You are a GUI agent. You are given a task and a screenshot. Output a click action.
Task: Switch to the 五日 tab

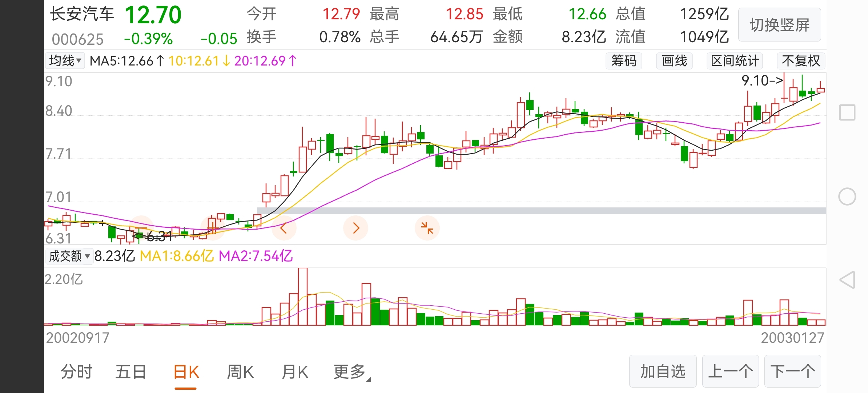tap(131, 372)
